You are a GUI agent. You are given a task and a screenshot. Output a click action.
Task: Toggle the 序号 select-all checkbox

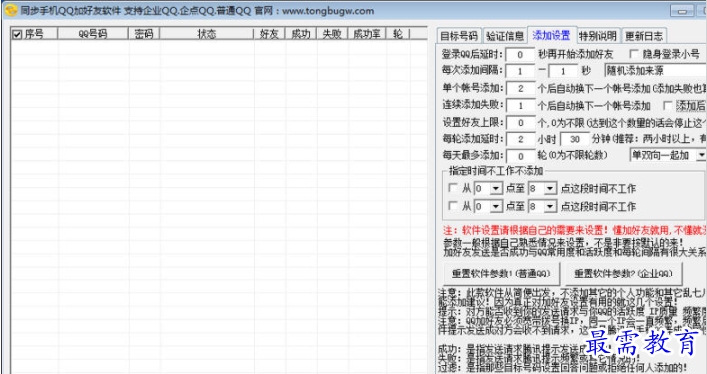pos(17,34)
